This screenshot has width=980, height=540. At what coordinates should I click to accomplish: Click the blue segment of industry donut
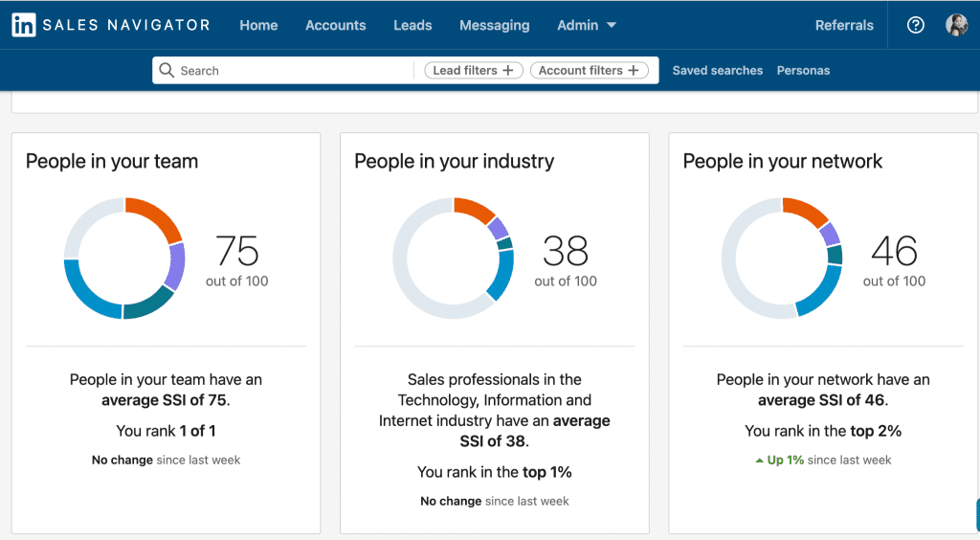(501, 277)
